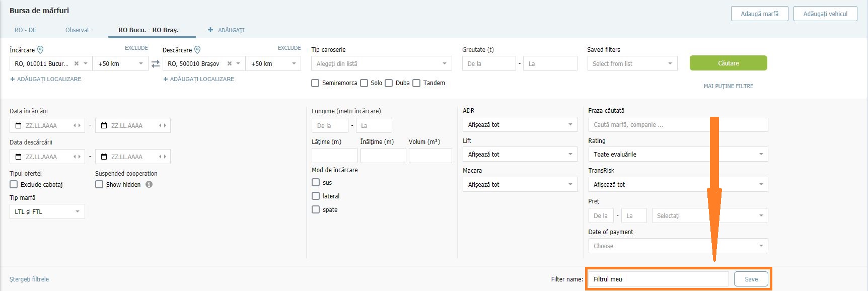This screenshot has height=291, width=868.
Task: Open the Date of payment dropdown
Action: [x=678, y=246]
